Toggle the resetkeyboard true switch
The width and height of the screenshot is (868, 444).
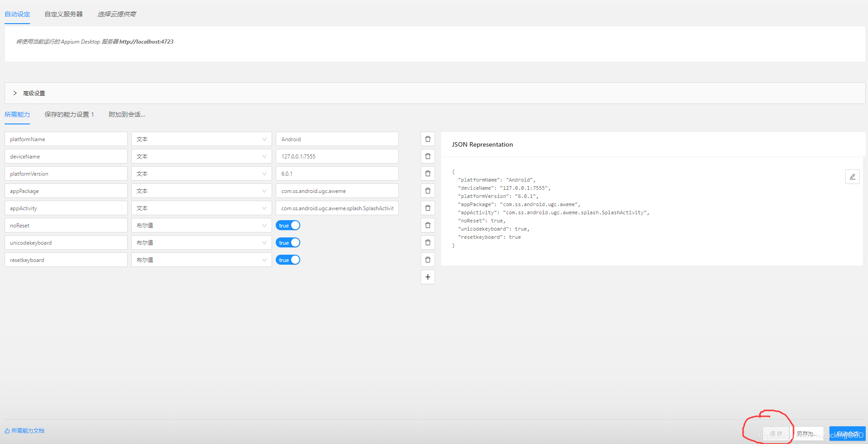point(288,260)
